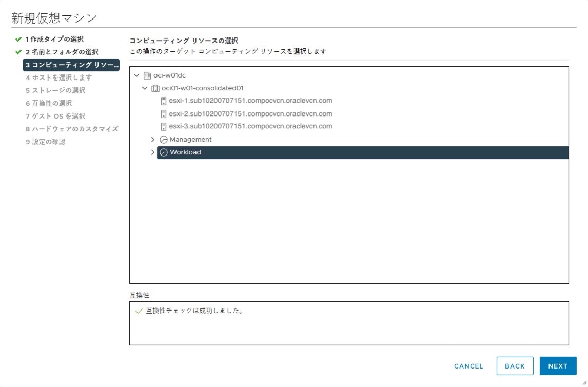
Task: Expand the Management resource pool
Action: [152, 140]
